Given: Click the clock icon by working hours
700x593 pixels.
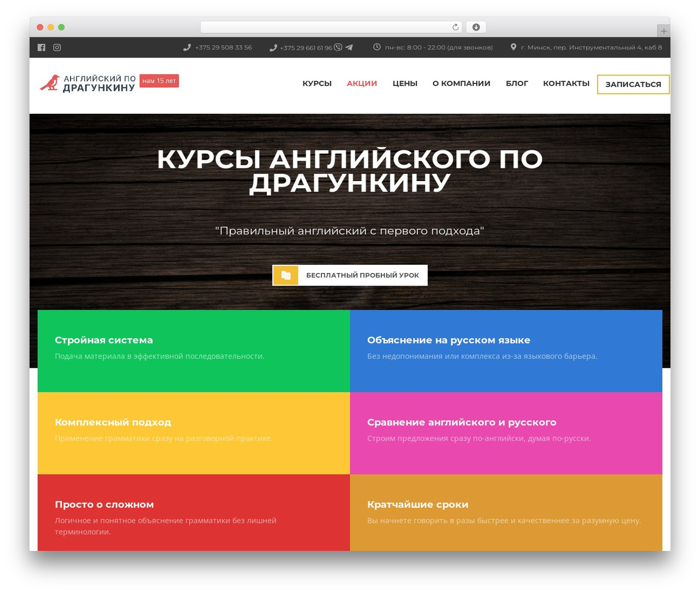Looking at the screenshot, I should coord(377,47).
